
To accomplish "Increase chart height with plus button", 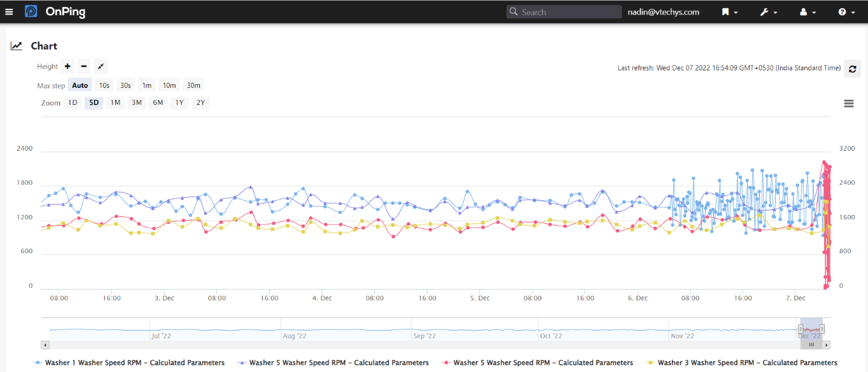I will pyautogui.click(x=68, y=66).
